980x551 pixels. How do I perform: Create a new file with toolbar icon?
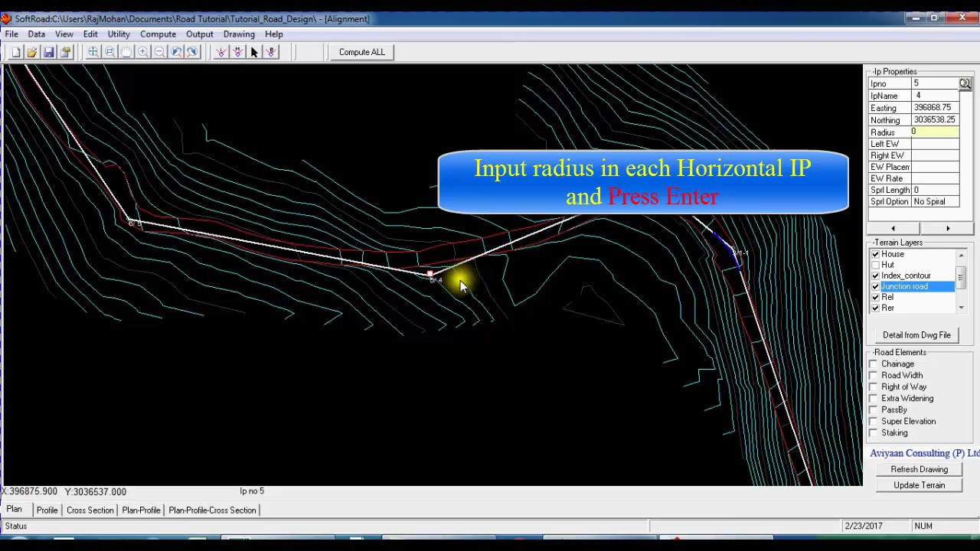click(x=15, y=52)
